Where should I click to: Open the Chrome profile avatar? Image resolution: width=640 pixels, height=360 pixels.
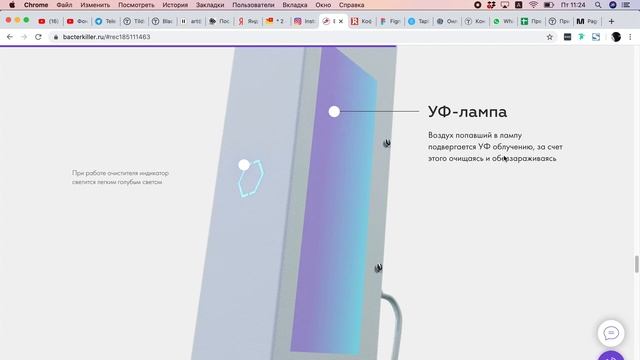(x=616, y=37)
